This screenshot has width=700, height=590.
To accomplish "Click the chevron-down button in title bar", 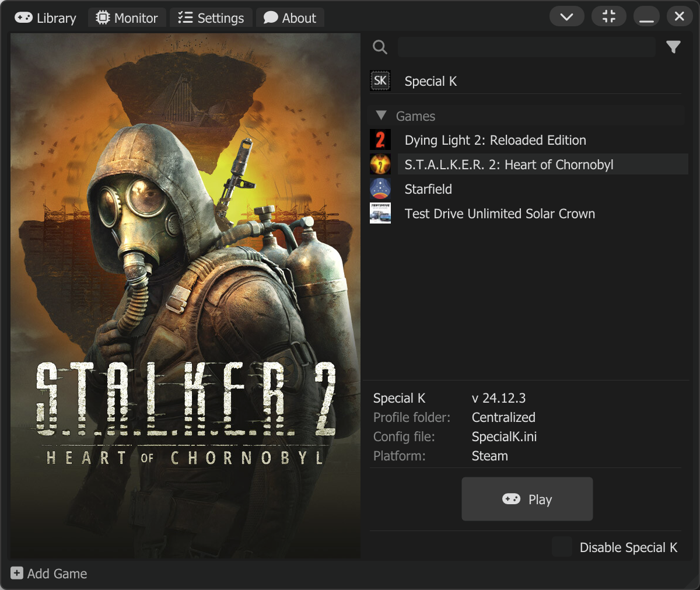I will point(567,16).
